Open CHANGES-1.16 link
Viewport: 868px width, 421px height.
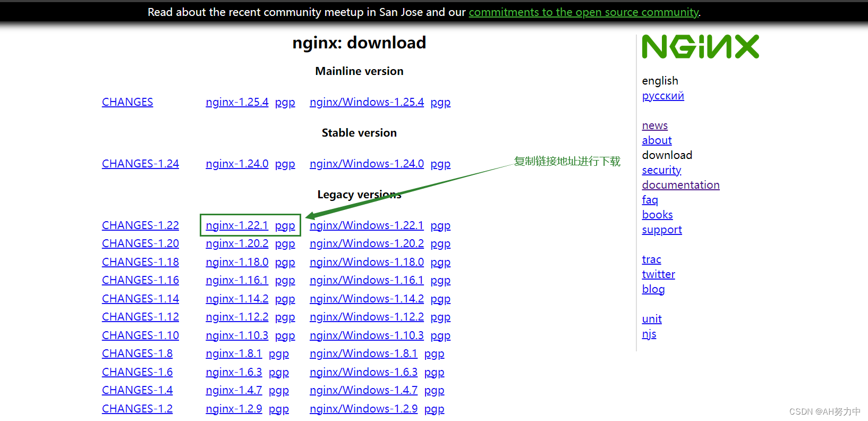coord(140,280)
